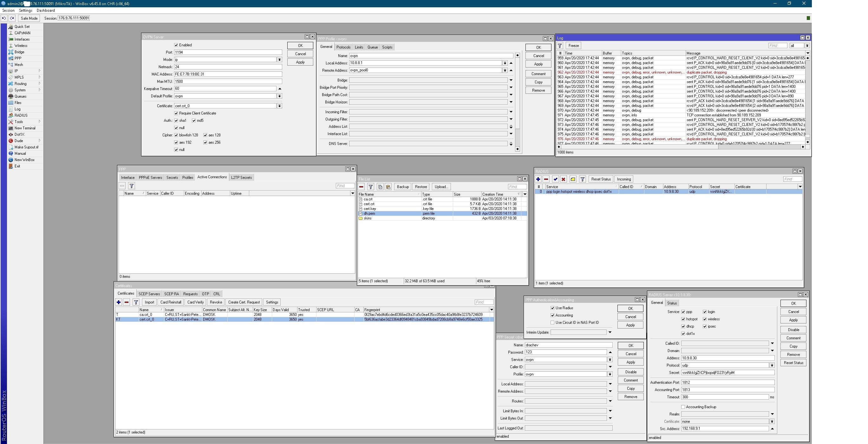
Task: Open Default Profile dropdown in OVPN Server
Action: 279,96
